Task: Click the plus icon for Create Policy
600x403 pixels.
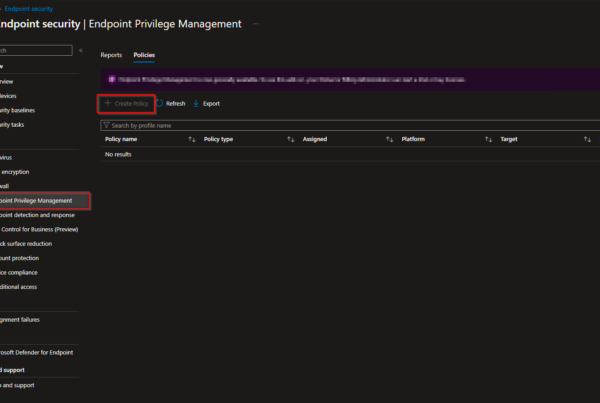Action: (x=108, y=103)
